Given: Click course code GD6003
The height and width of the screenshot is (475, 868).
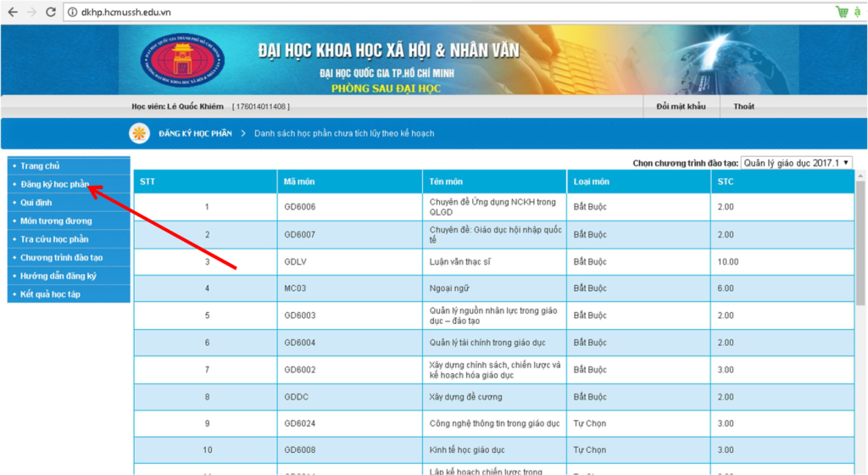Looking at the screenshot, I should point(299,315).
